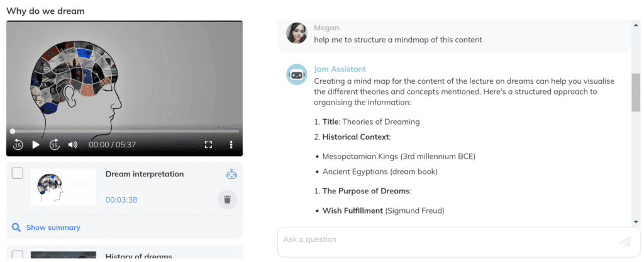This screenshot has height=262, width=644.
Task: Click the Title: Theories of Dreaming line
Action: pos(371,122)
